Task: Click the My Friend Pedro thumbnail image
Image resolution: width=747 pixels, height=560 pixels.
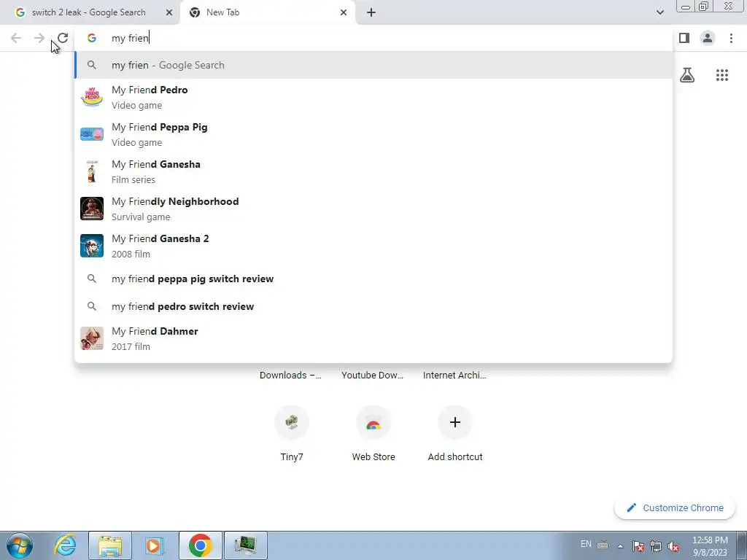Action: coord(92,97)
